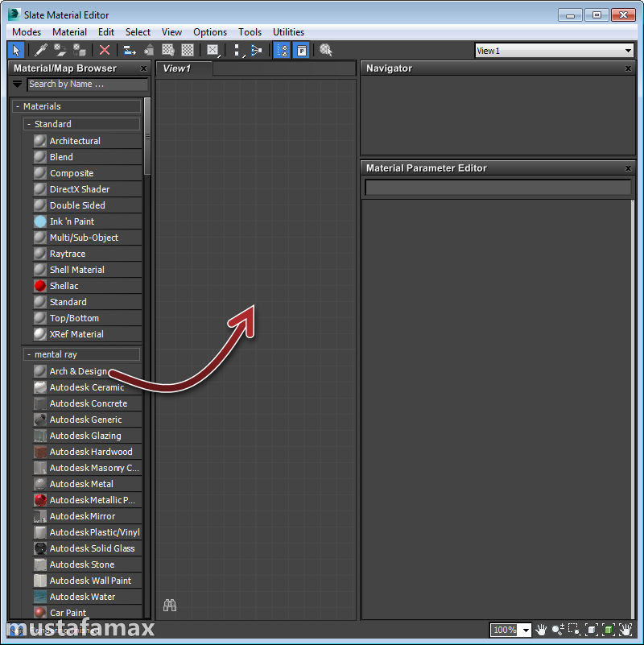Select the Composite material
This screenshot has width=644, height=645.
point(87,173)
